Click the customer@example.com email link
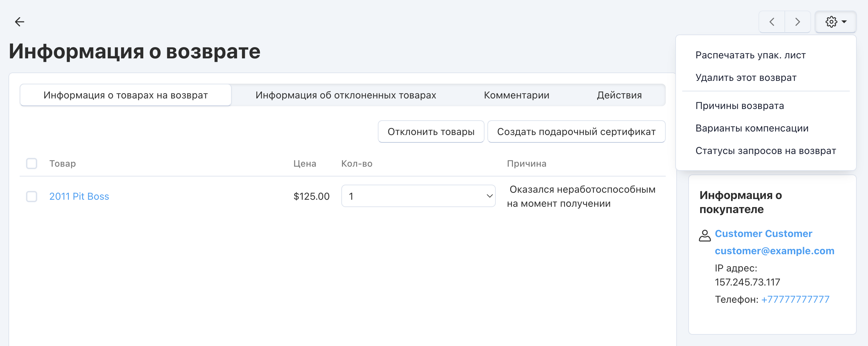 (774, 251)
